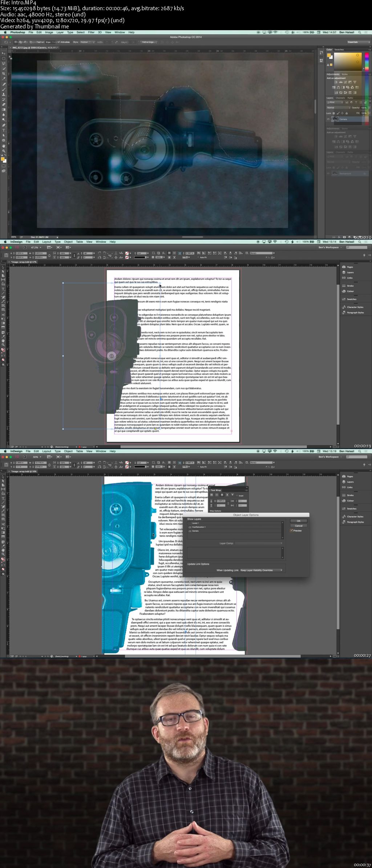Image resolution: width=372 pixels, height=868 pixels.
Task: Select the Horizontal Type tool in Photoshop
Action: (x=4, y=130)
